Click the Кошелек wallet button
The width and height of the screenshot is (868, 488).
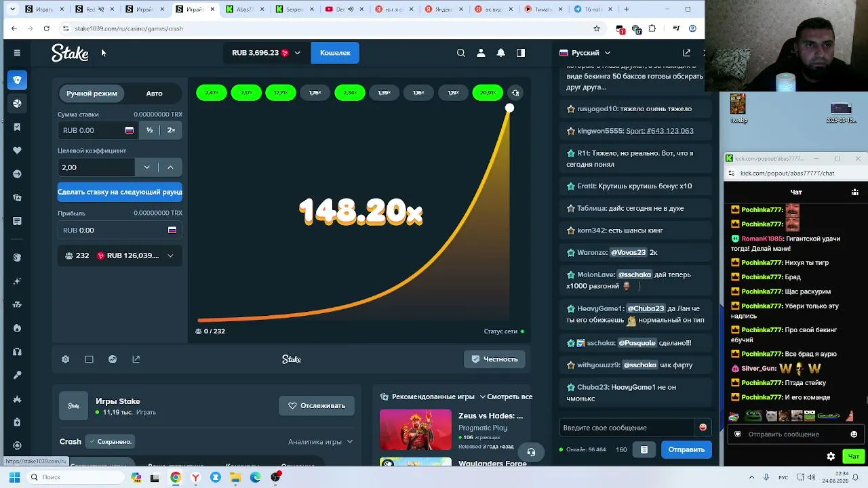point(335,53)
